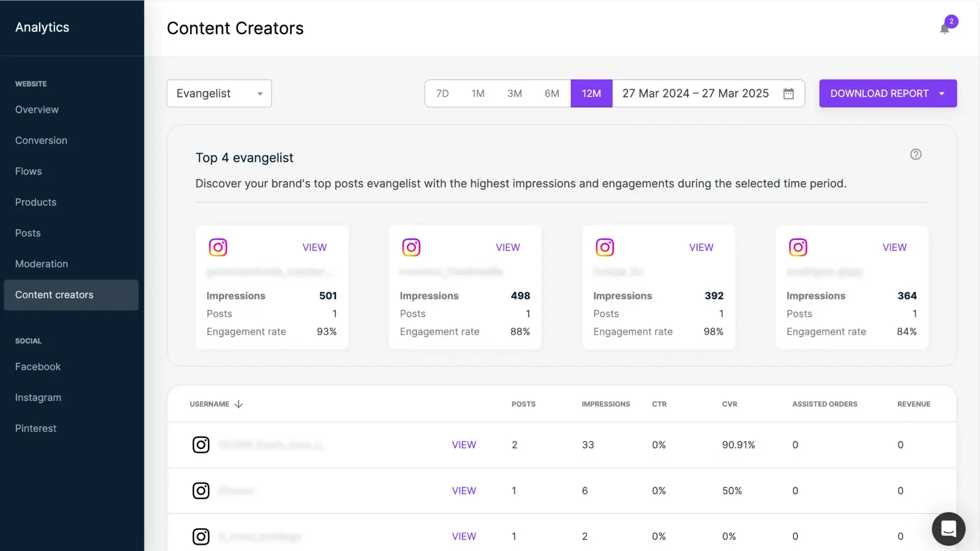Open the chat support bubble icon

[x=948, y=529]
